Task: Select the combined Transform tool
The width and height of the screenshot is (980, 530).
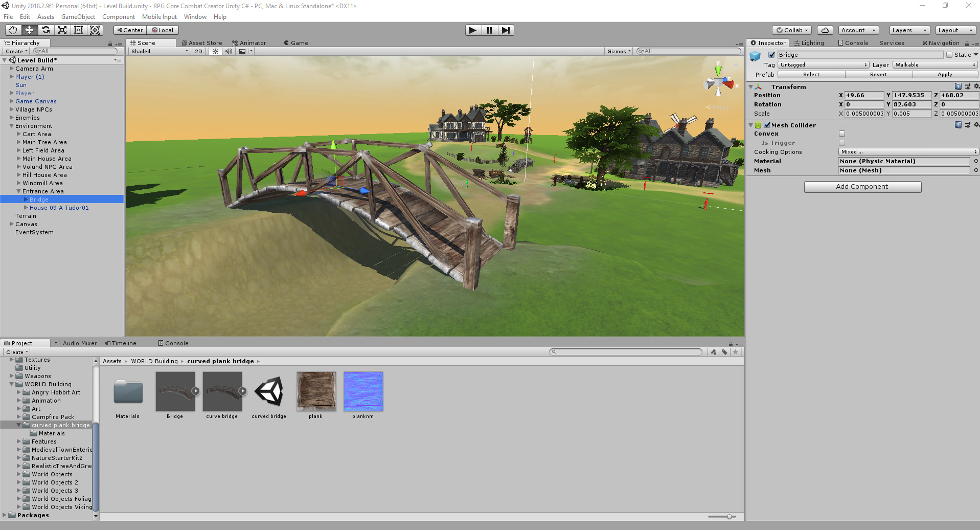Action: [95, 30]
